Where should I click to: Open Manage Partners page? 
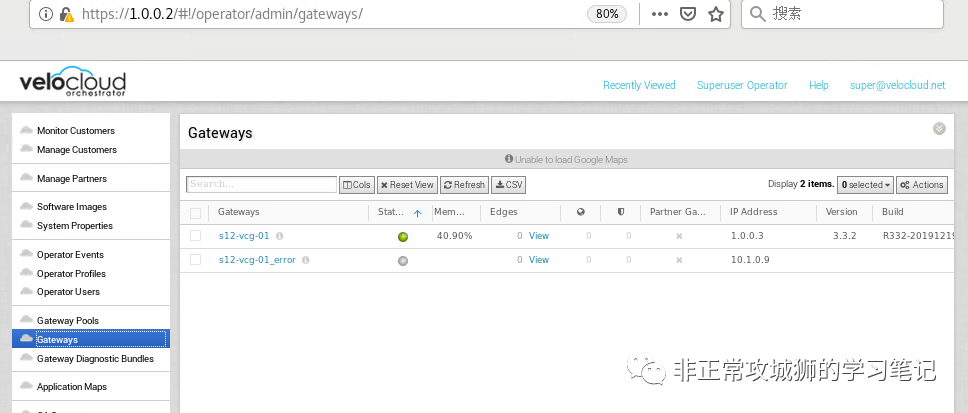pyautogui.click(x=72, y=178)
